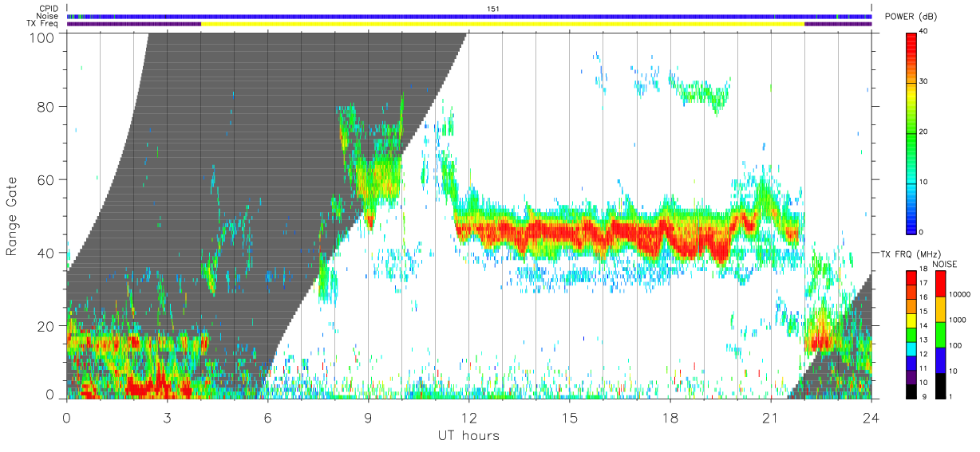The width and height of the screenshot is (980, 452).
Task: Click range gate tick label 100
Action: 41,37
